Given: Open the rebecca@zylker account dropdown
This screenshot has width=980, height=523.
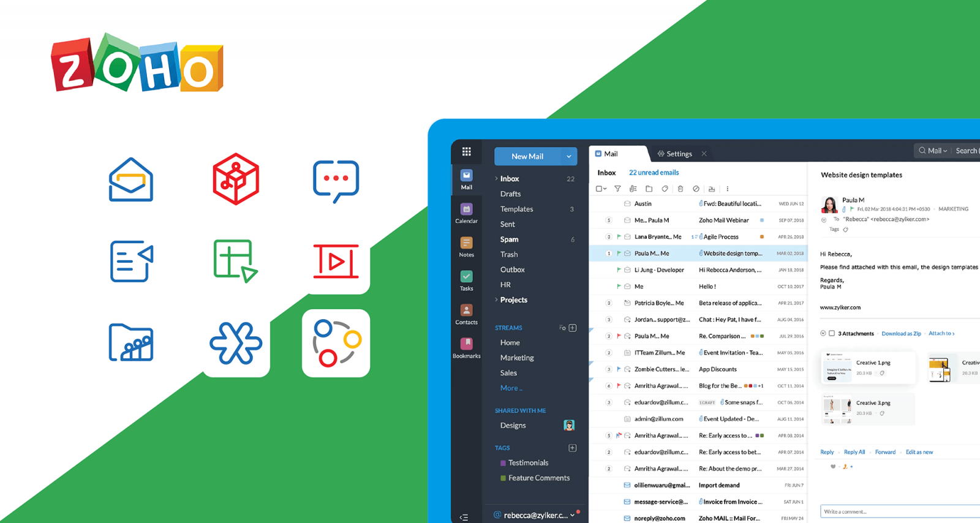Looking at the screenshot, I should coord(572,515).
